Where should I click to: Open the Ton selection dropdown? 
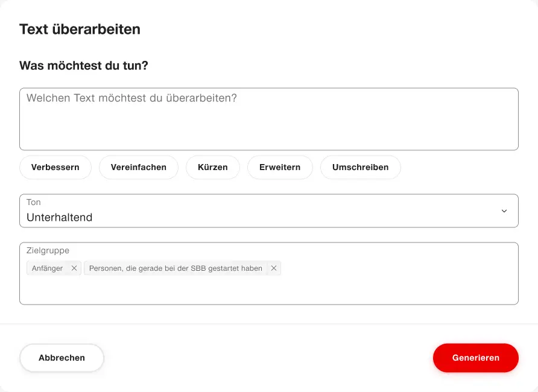[x=269, y=211]
